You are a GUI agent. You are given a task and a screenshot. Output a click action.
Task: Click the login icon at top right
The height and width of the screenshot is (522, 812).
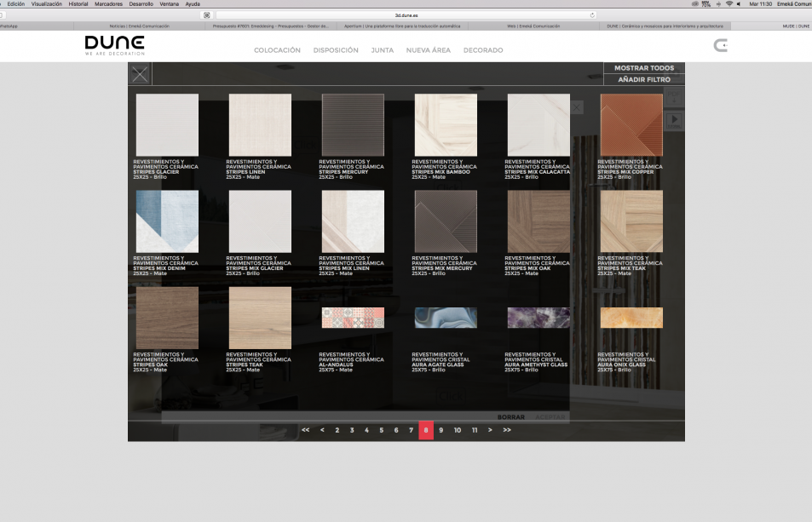(720, 46)
